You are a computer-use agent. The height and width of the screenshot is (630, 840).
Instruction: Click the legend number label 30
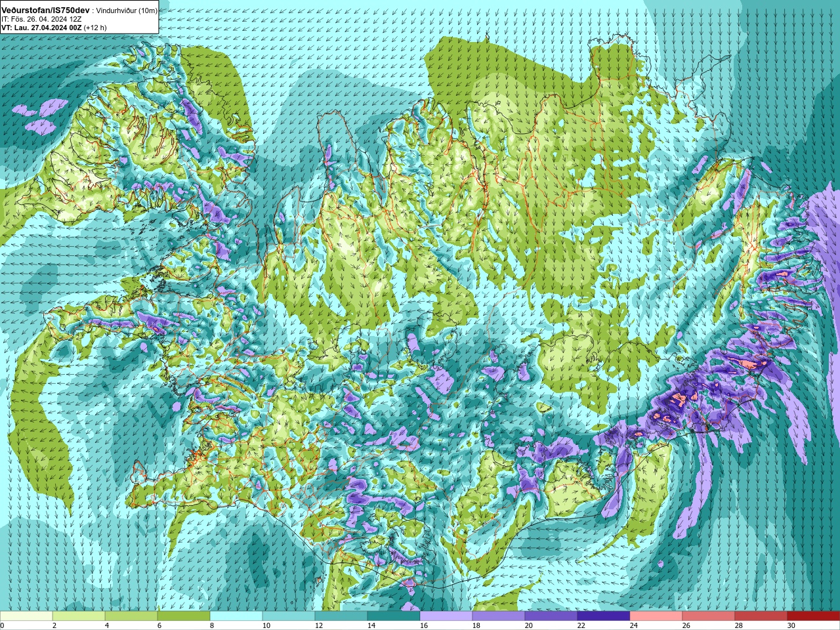791,625
